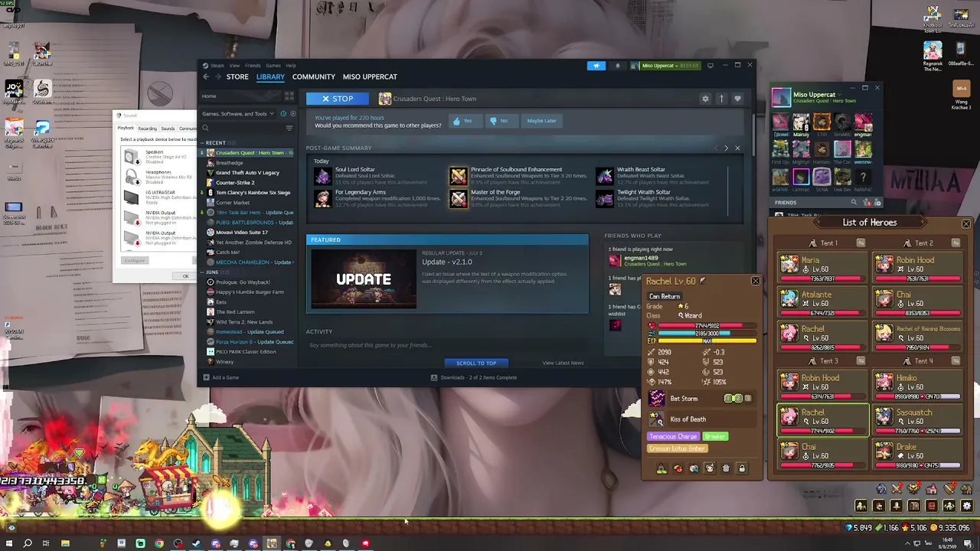Close the post-game summary panel

click(x=737, y=148)
